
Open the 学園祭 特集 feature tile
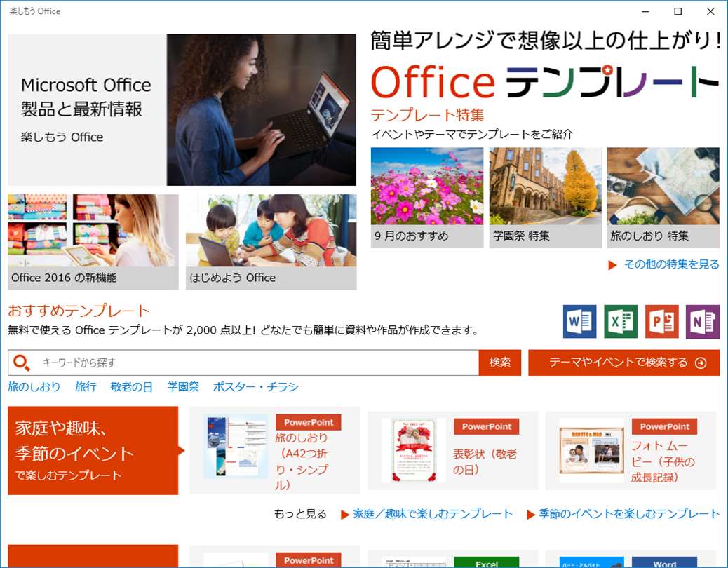[x=546, y=198]
